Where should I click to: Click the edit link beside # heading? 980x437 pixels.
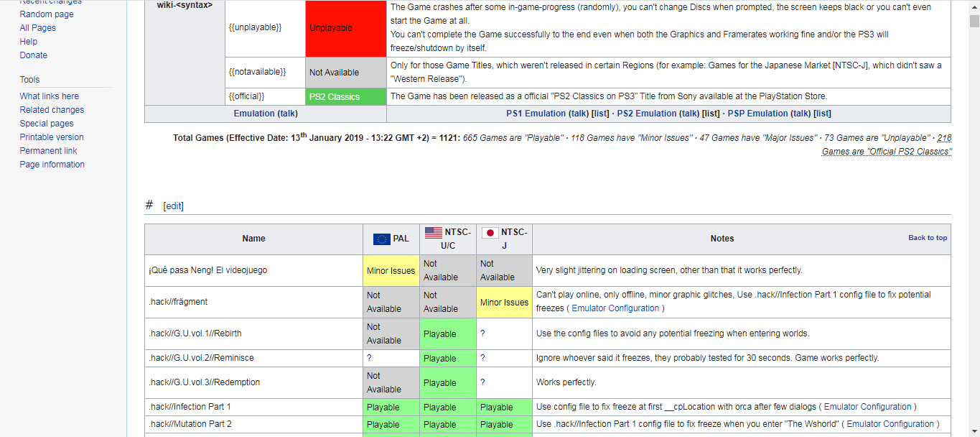[x=174, y=206]
